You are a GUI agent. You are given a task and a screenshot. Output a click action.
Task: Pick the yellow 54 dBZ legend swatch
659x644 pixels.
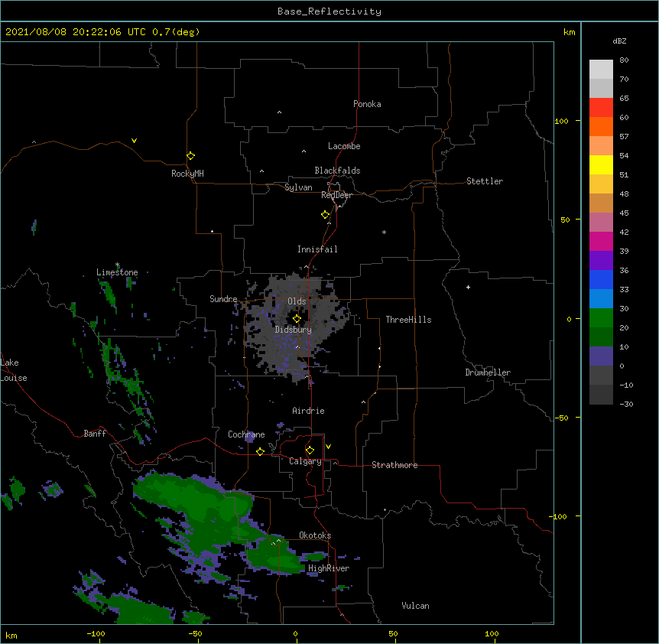click(x=601, y=164)
